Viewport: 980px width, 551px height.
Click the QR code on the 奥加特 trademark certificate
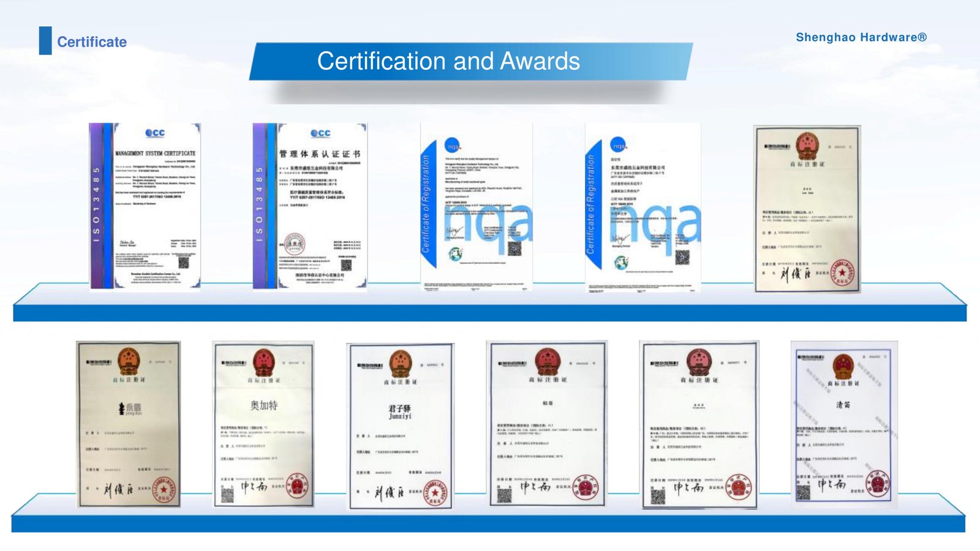coord(227,495)
